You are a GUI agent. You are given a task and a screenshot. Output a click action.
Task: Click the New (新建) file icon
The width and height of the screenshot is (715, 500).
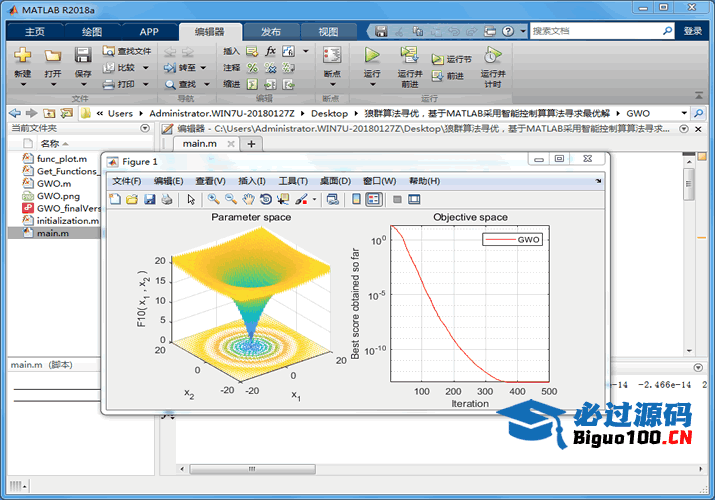click(22, 55)
